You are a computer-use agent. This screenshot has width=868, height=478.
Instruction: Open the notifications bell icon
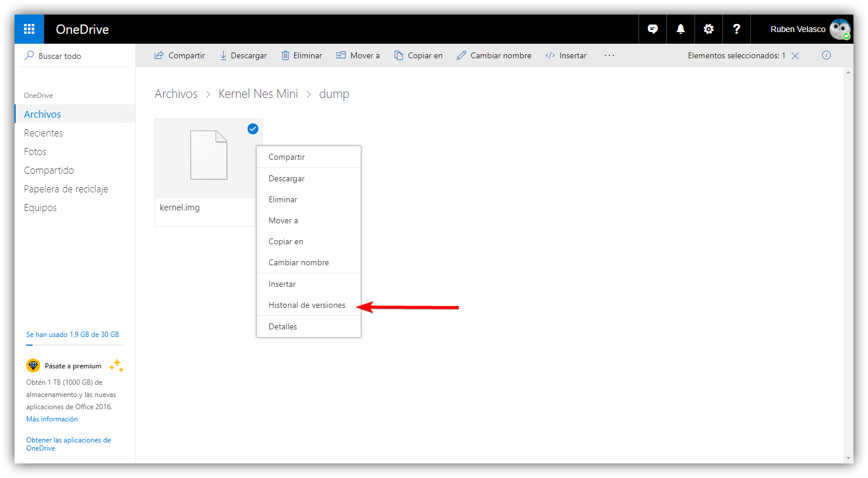(x=680, y=29)
